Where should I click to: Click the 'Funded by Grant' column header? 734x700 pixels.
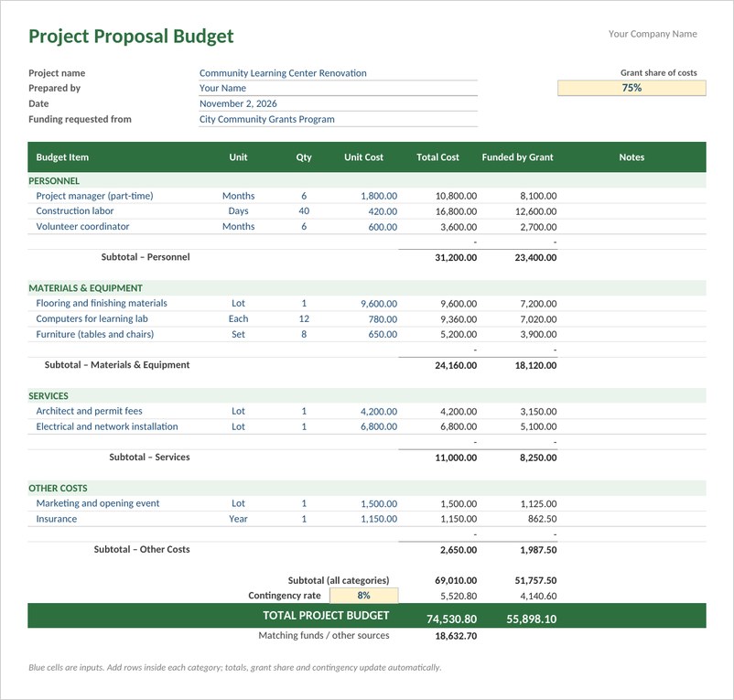(x=517, y=157)
